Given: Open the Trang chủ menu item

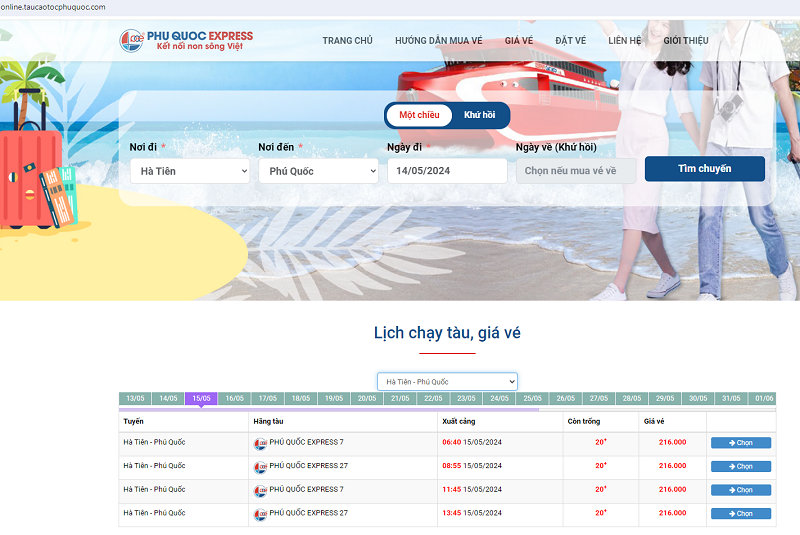Looking at the screenshot, I should pyautogui.click(x=347, y=41).
